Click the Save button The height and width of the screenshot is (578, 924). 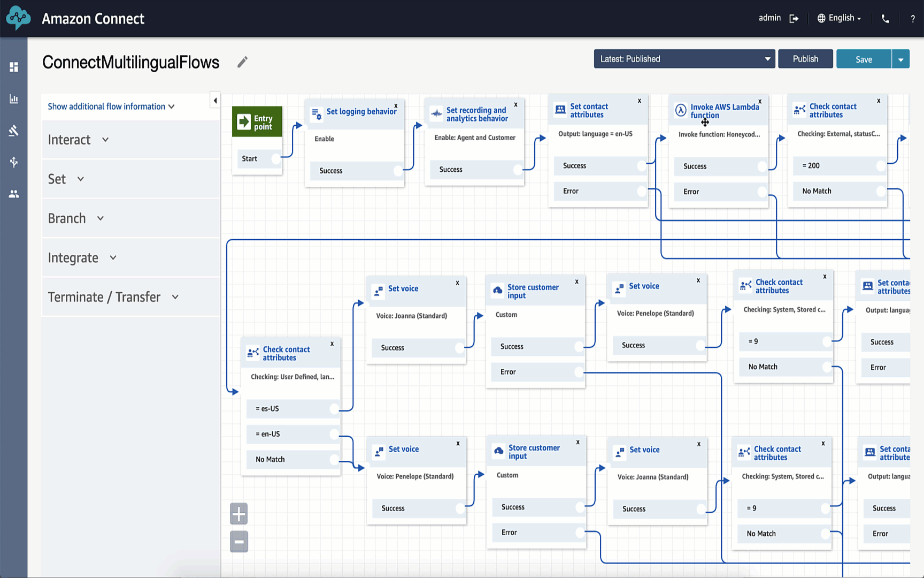864,59
